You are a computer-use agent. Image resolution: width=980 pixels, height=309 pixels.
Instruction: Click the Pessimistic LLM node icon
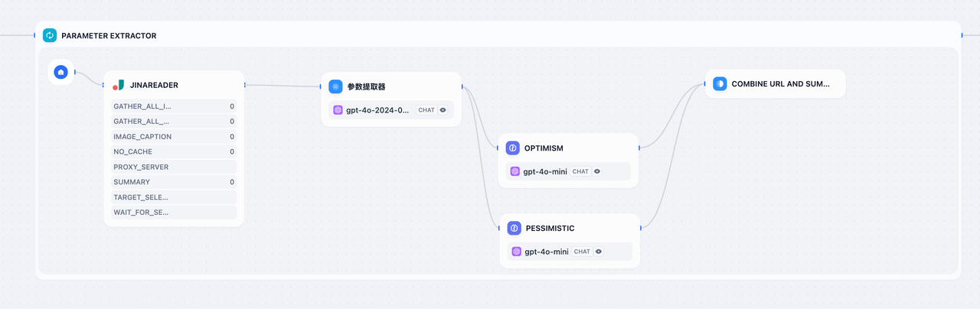tap(514, 228)
